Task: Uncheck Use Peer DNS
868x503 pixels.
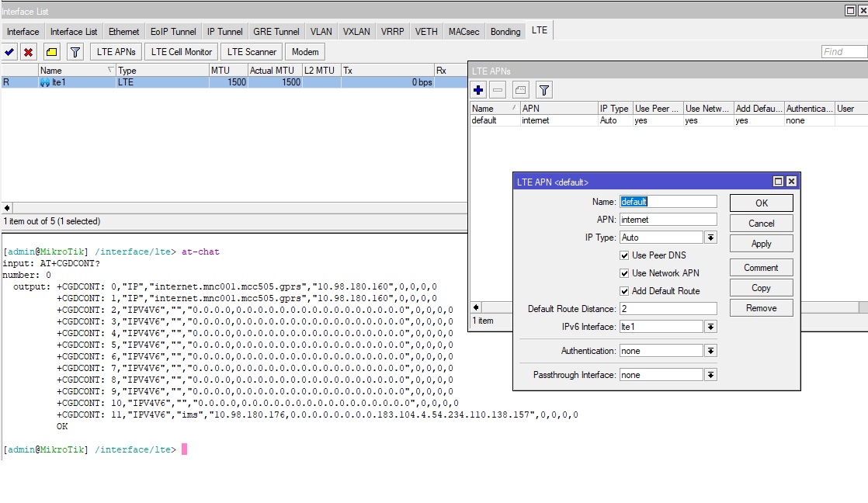Action: click(x=625, y=255)
